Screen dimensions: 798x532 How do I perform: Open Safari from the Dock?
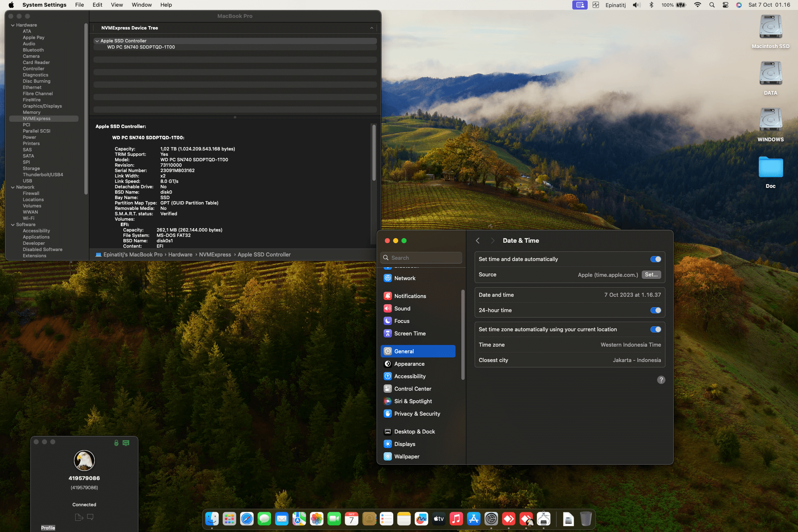tap(246, 519)
